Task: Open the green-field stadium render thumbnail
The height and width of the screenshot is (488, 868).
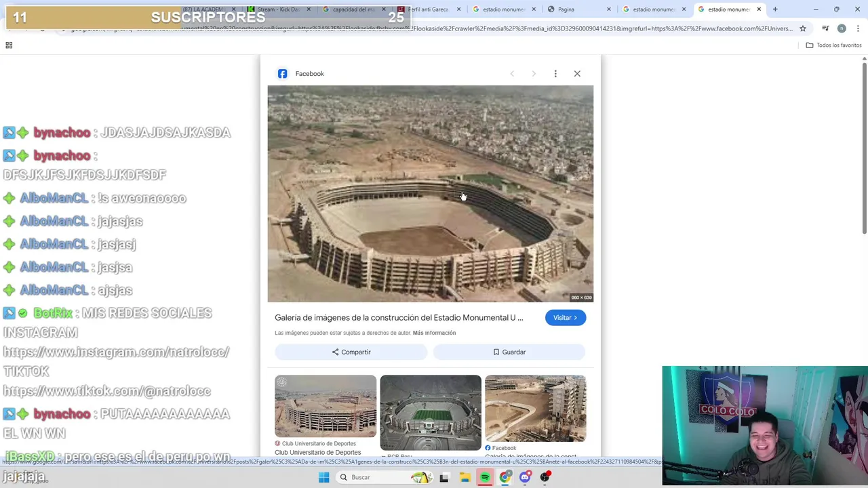Action: 431,412
